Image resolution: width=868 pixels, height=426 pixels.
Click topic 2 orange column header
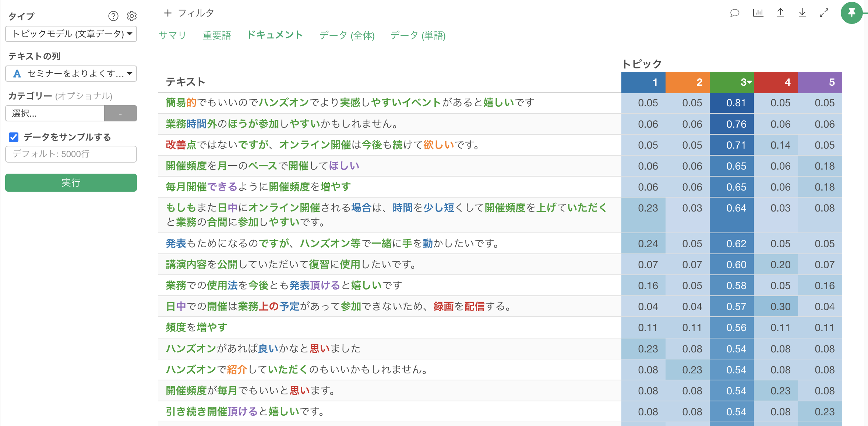688,82
